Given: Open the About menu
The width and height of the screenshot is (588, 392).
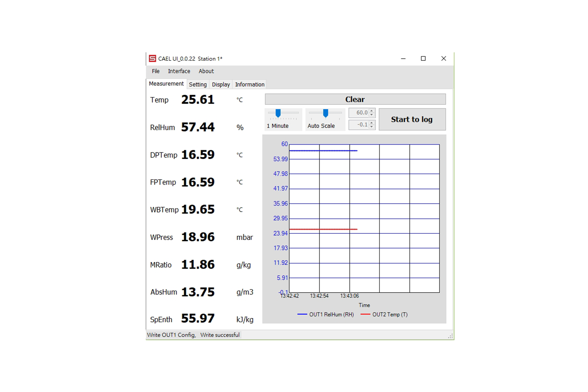Looking at the screenshot, I should click(206, 71).
